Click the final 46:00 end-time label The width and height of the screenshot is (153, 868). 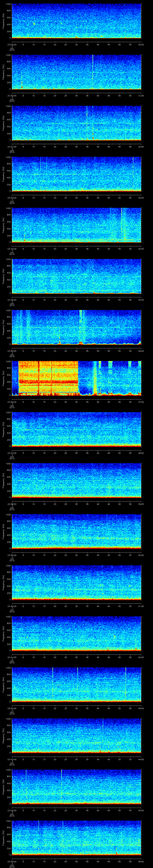coord(141,861)
